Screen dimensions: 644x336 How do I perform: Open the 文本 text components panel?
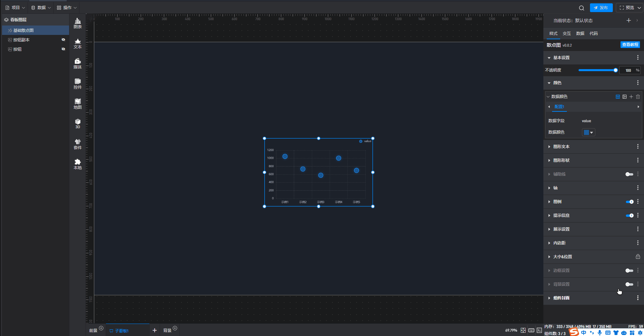[x=77, y=43]
